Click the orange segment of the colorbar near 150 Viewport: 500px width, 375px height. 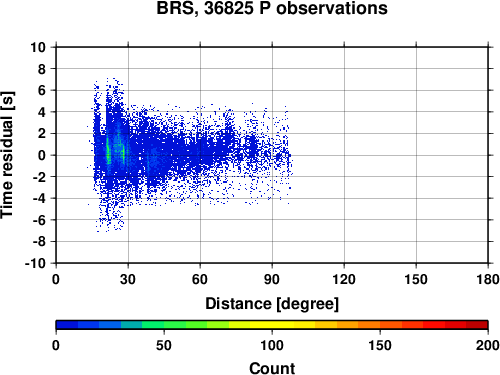380,325
